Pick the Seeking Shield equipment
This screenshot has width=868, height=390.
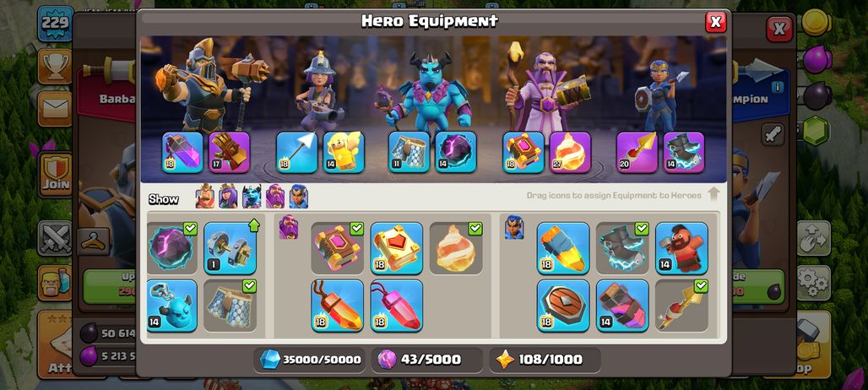[563, 306]
